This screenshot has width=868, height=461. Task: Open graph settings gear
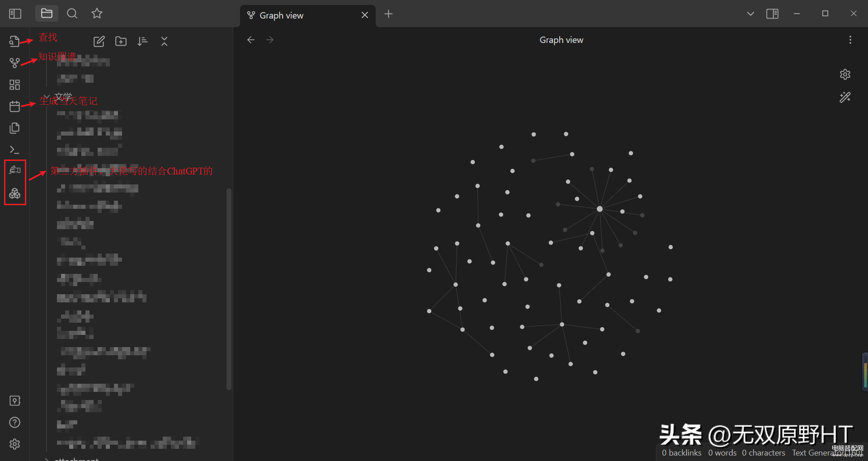click(845, 75)
